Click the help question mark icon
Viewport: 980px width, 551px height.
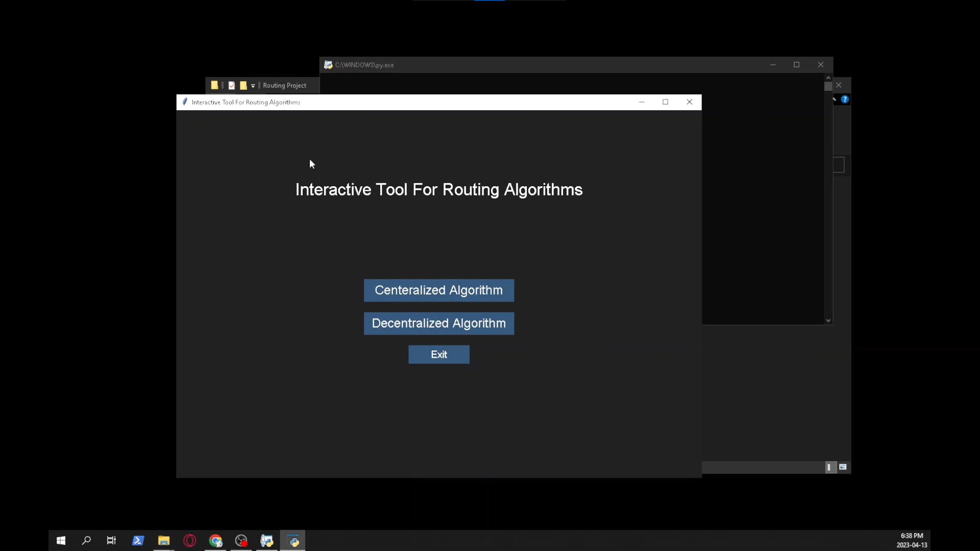pyautogui.click(x=845, y=99)
